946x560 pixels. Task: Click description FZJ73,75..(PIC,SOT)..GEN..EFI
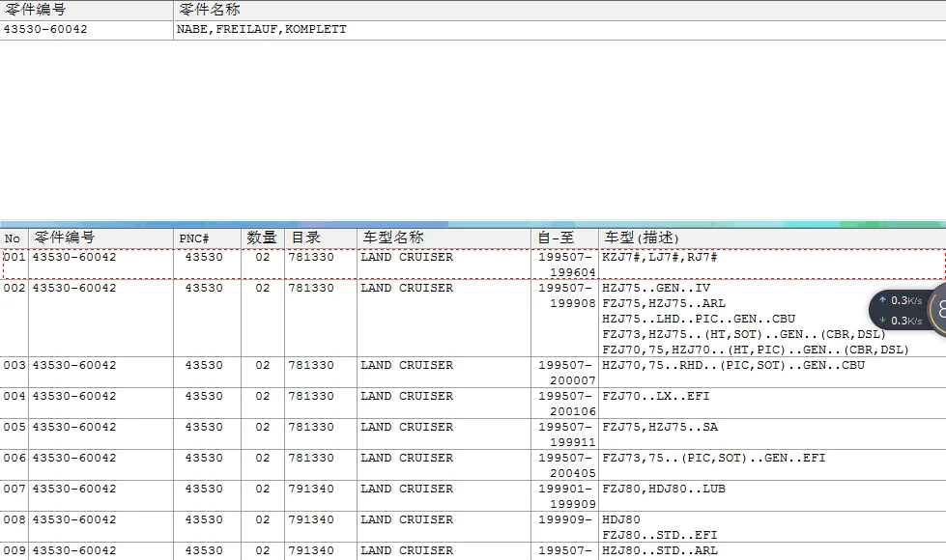pyautogui.click(x=714, y=458)
